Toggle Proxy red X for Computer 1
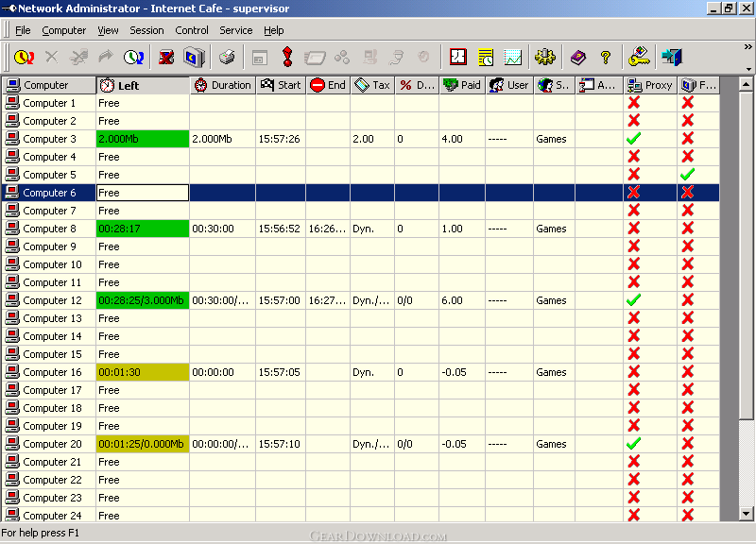 coord(633,103)
